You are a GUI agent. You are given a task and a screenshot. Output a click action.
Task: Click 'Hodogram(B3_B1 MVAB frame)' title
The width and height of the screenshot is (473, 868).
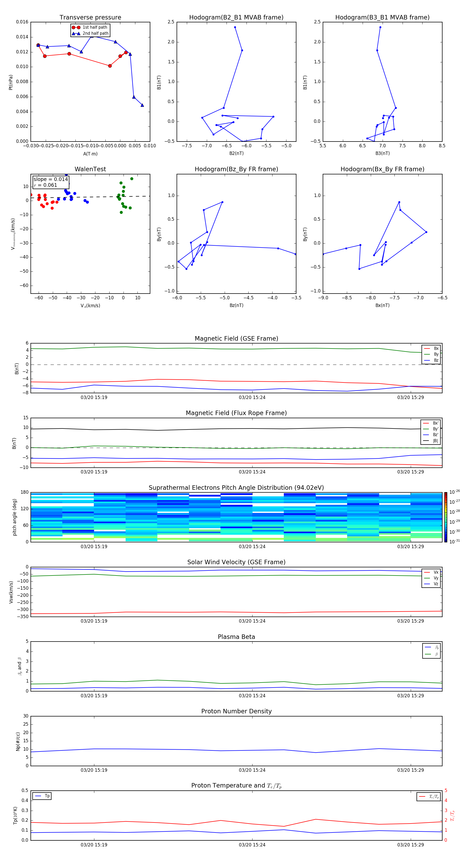coord(382,18)
